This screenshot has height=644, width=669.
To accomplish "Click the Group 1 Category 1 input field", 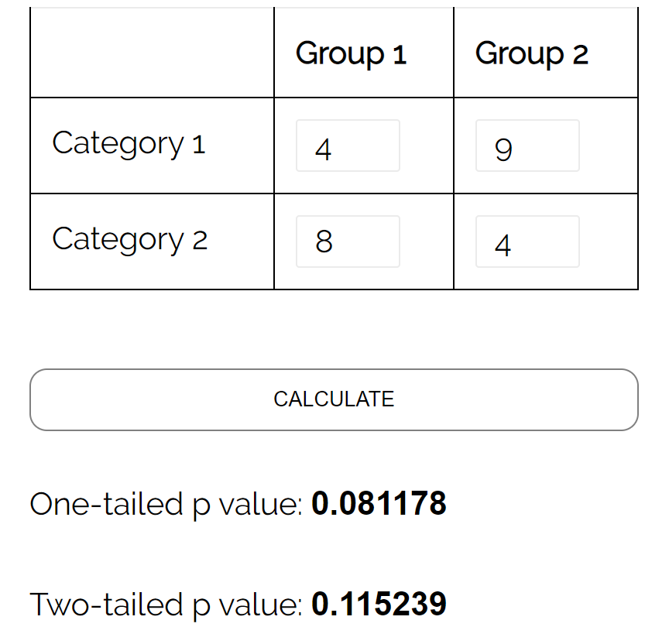I will point(348,146).
